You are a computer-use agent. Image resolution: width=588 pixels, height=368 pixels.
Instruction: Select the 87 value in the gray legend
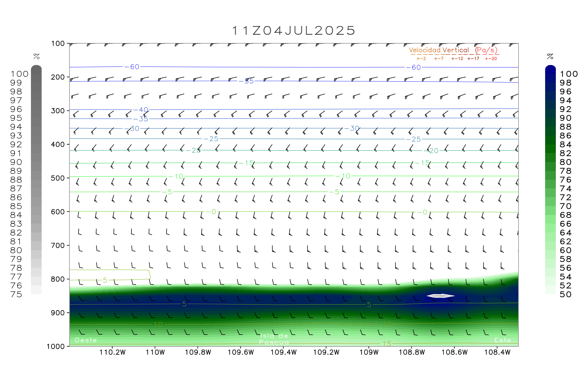click(16, 189)
